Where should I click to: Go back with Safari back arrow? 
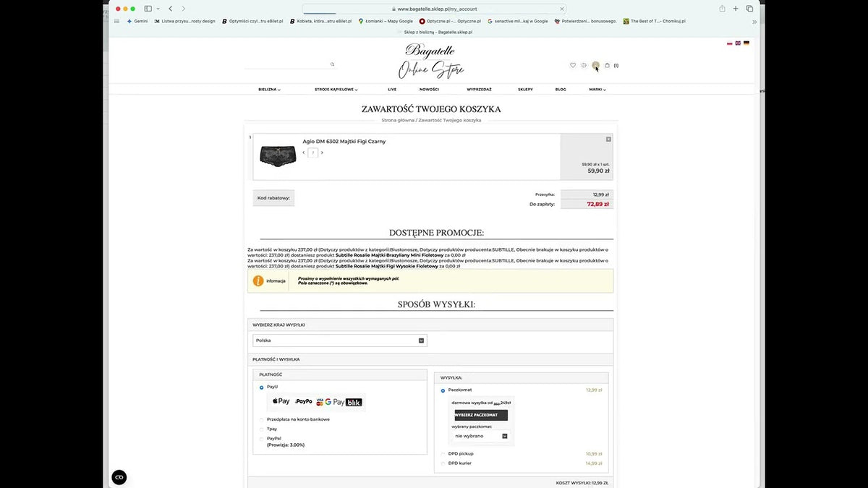pyautogui.click(x=171, y=9)
